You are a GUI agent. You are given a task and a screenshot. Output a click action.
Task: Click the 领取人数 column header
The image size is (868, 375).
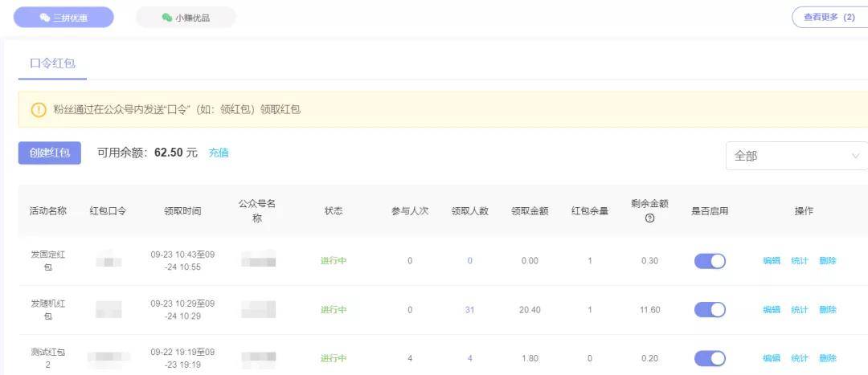(469, 211)
